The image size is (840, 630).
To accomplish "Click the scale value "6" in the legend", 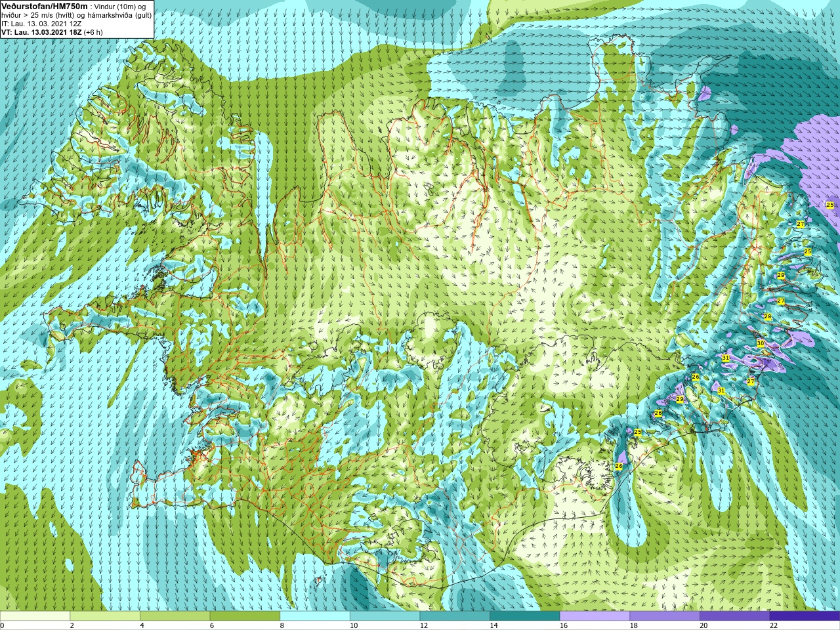I will [212, 625].
